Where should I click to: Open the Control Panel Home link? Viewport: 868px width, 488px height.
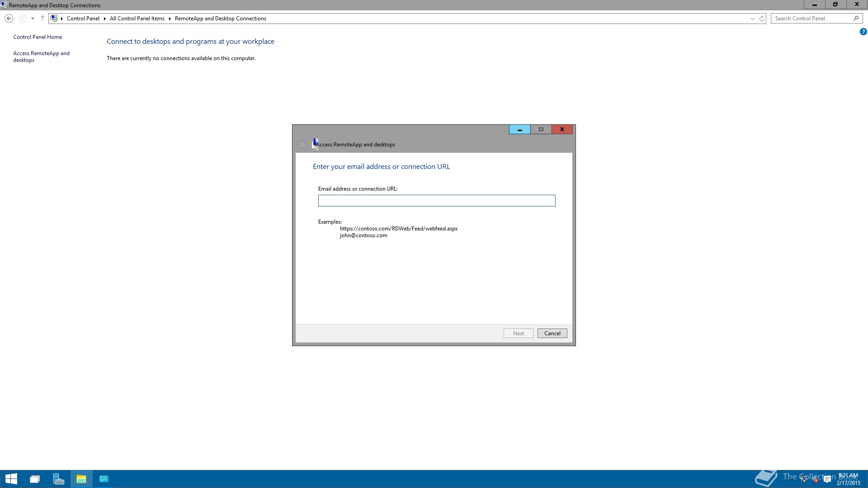38,37
